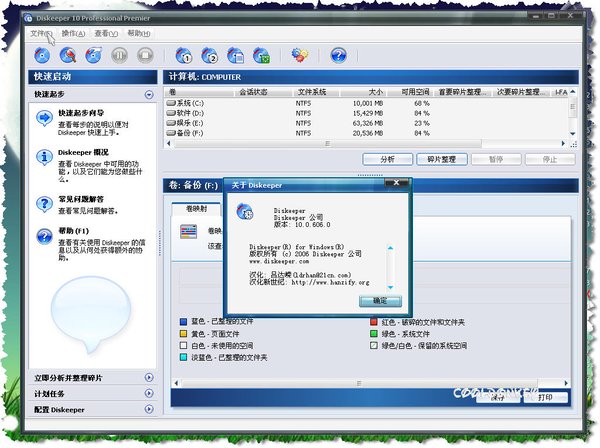The width and height of the screenshot is (600, 448).
Task: Click the 卷 column header
Action: click(199, 92)
